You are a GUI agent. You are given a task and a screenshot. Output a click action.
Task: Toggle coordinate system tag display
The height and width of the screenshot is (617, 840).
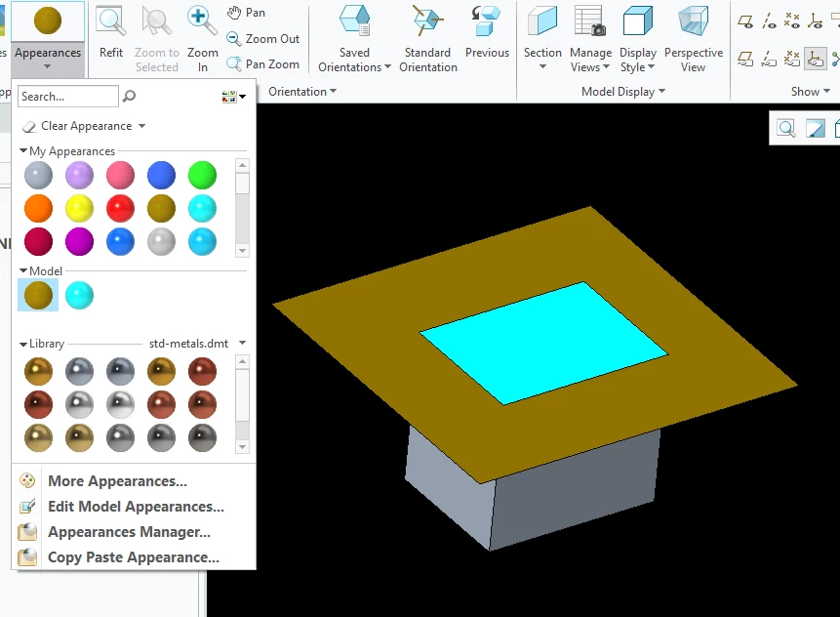coord(816,59)
